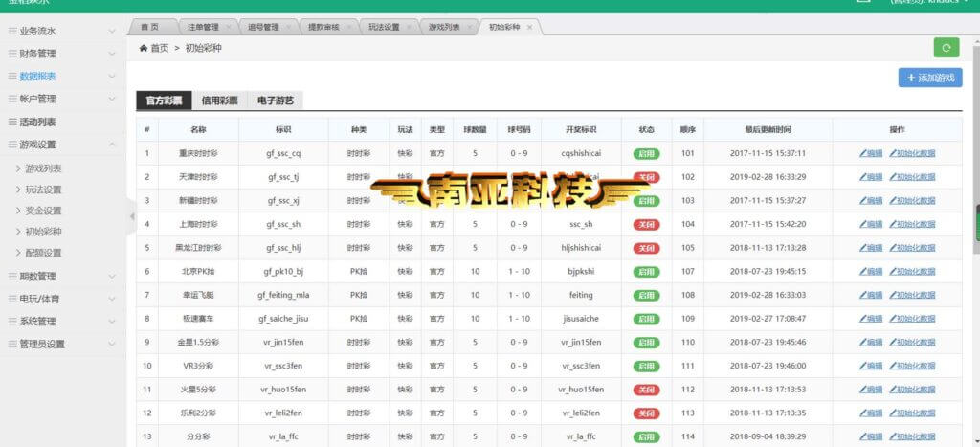Edit the 极速赛车 row
Screen dimensions: 980x447
coord(871,319)
